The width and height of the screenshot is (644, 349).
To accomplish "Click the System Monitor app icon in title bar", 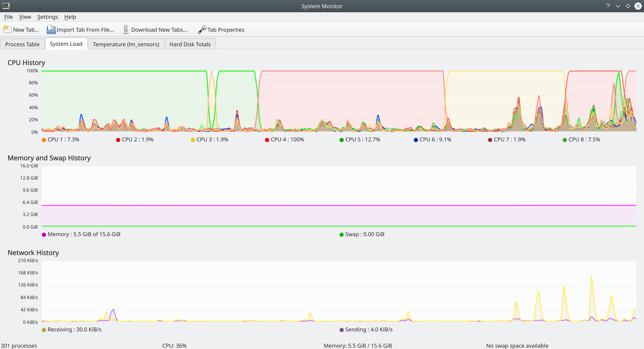I will tap(6, 6).
